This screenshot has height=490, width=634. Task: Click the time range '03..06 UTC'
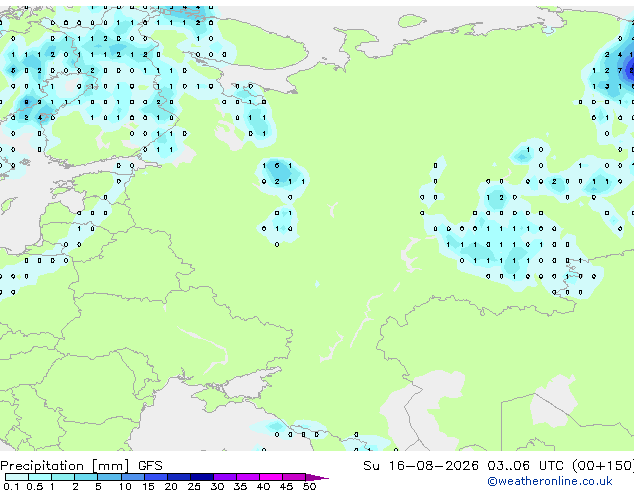[525, 466]
